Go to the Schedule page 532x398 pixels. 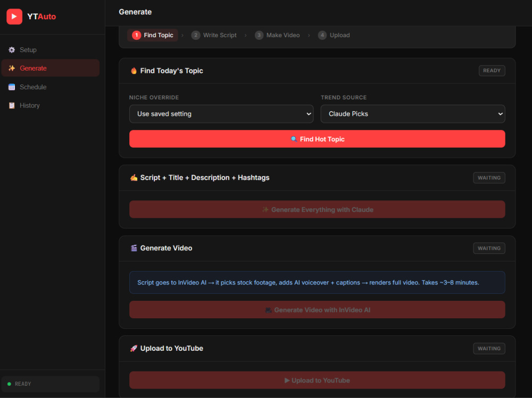pyautogui.click(x=50, y=87)
